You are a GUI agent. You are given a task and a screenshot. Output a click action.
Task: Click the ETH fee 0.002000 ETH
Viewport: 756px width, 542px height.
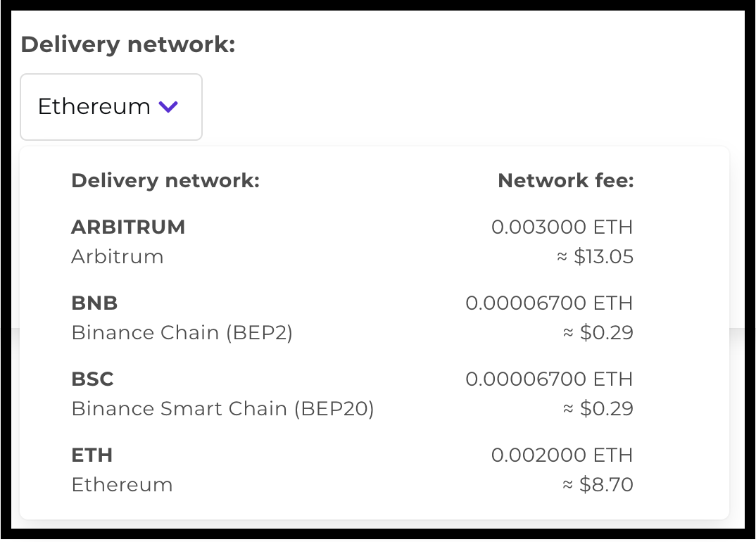[562, 455]
